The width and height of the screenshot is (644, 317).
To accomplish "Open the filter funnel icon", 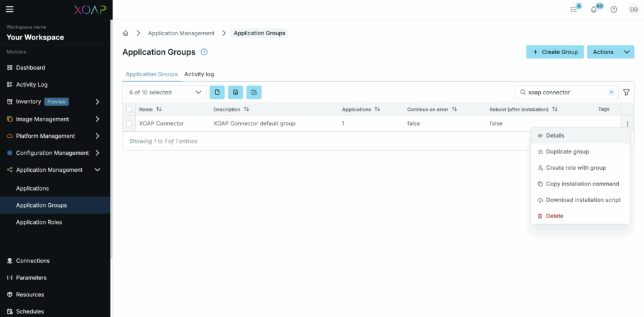I will [626, 92].
